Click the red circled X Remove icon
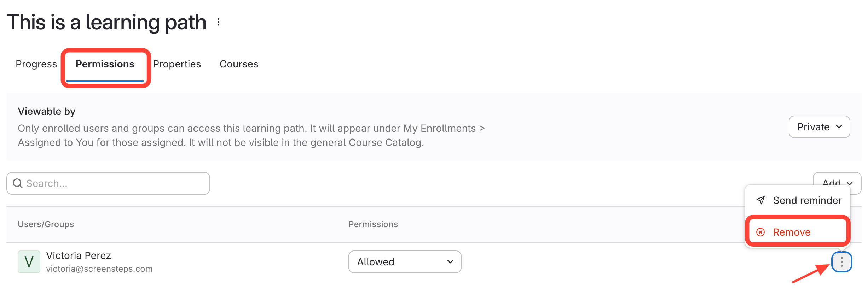Image resolution: width=868 pixels, height=289 pixels. (x=760, y=232)
